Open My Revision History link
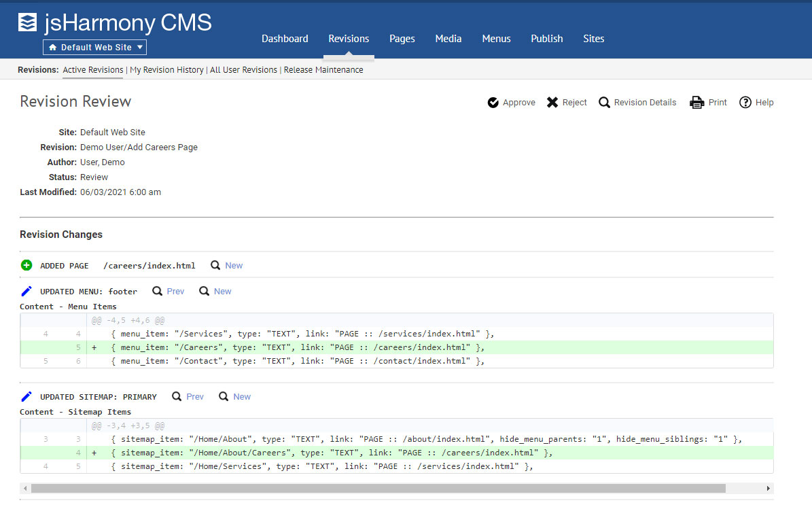Screen dimensions: 812x522 [x=166, y=70]
